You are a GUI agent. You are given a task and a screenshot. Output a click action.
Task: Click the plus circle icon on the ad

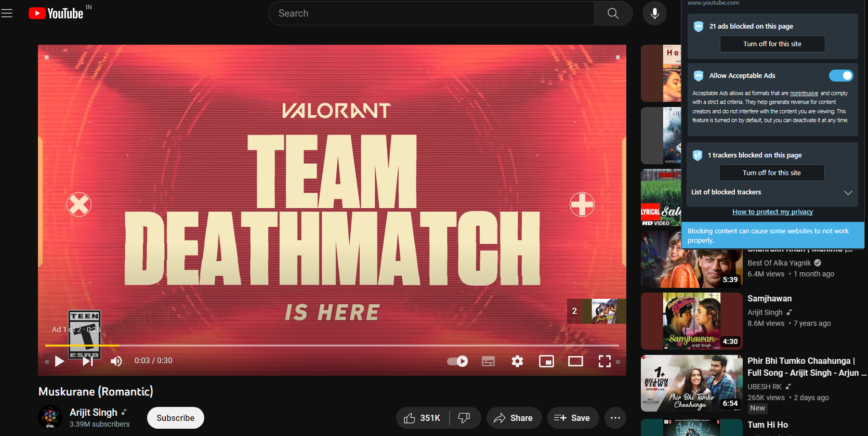[x=582, y=204]
